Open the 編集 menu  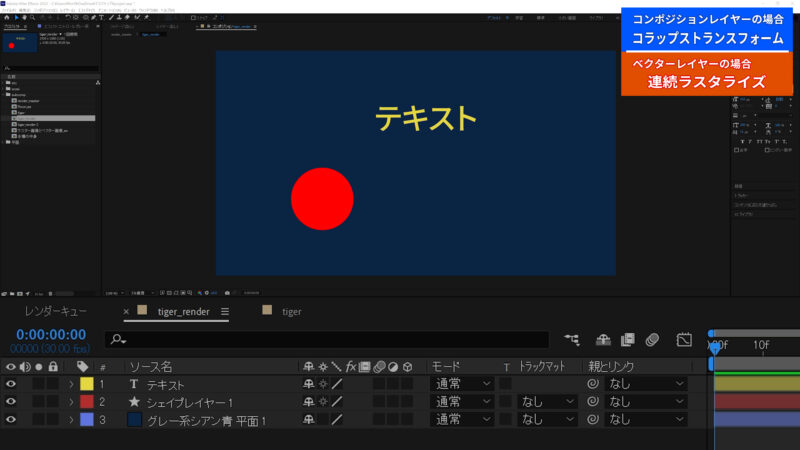(24, 10)
